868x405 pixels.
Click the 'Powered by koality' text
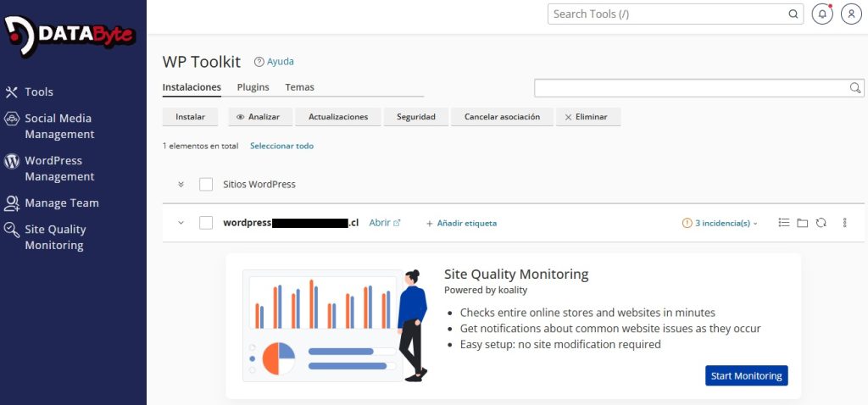tap(486, 290)
